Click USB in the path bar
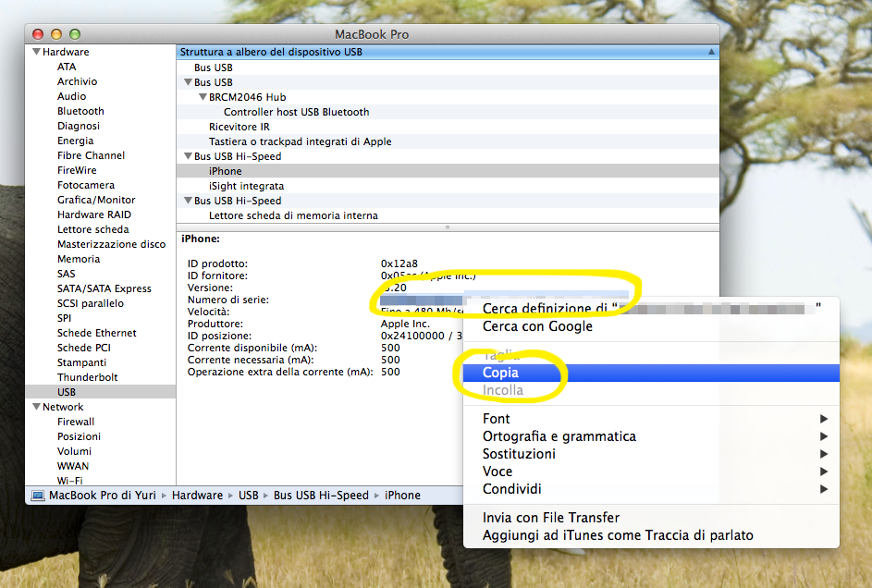The width and height of the screenshot is (872, 588). pos(248,496)
